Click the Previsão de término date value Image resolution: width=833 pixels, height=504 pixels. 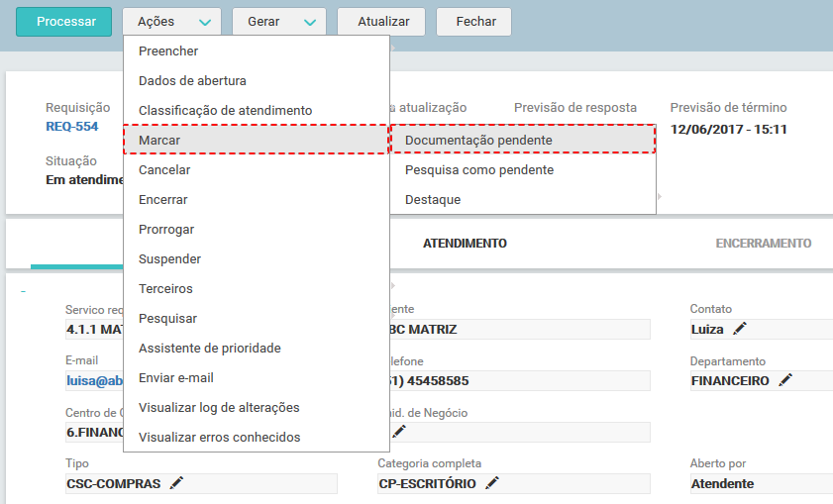728,129
